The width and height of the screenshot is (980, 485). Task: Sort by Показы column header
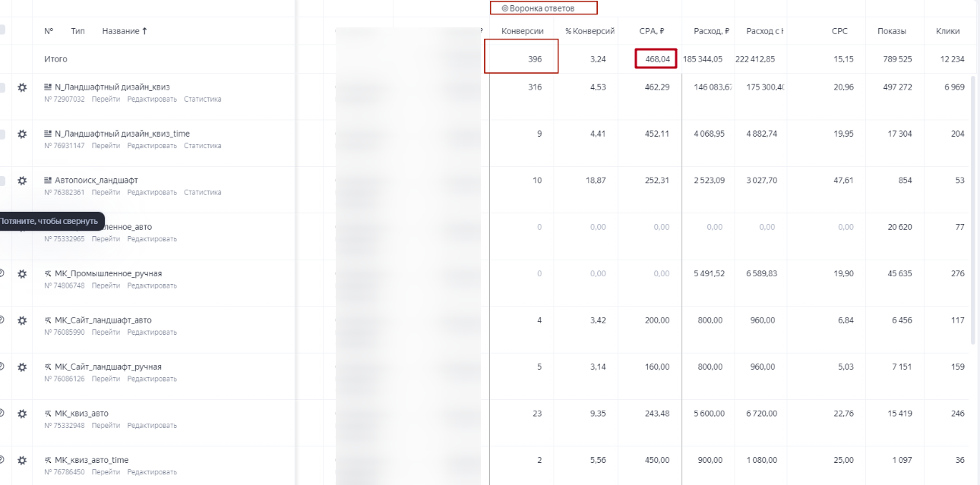pyautogui.click(x=892, y=31)
